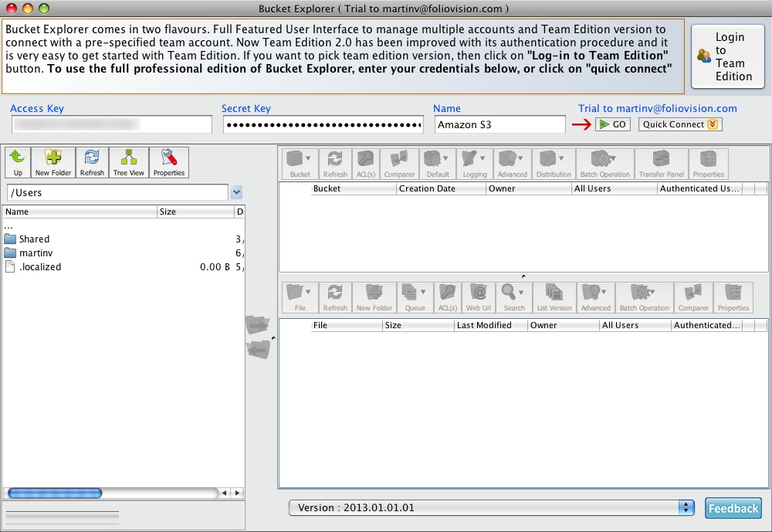Select the parent directory ... entry

click(124, 225)
